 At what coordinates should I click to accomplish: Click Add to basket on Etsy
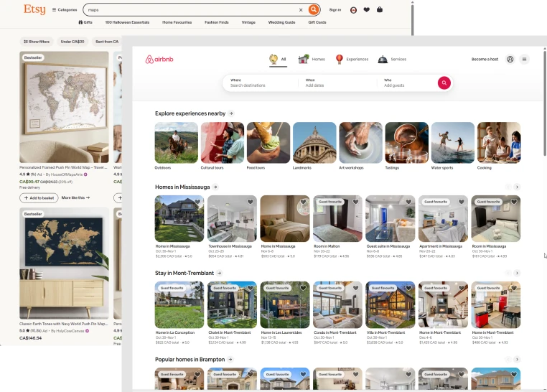39,197
